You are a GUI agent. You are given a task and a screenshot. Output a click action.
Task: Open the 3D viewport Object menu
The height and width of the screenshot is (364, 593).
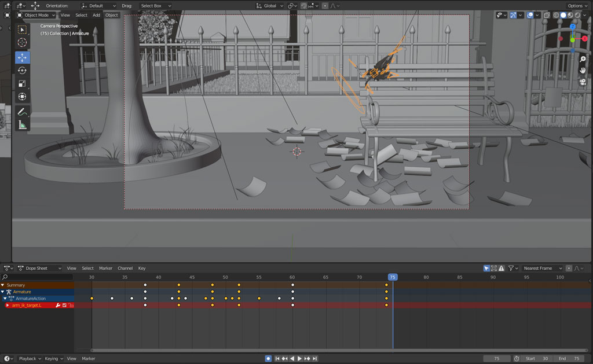coord(112,15)
